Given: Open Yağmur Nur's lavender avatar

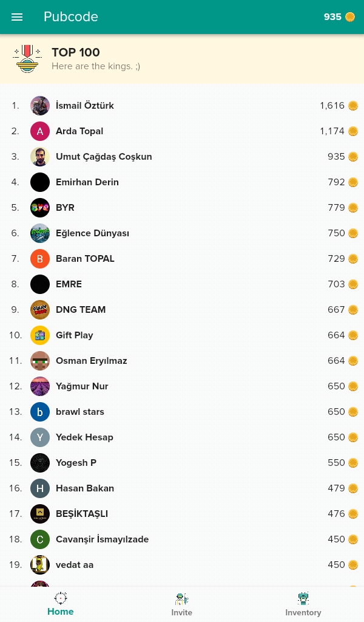Looking at the screenshot, I should pos(40,386).
